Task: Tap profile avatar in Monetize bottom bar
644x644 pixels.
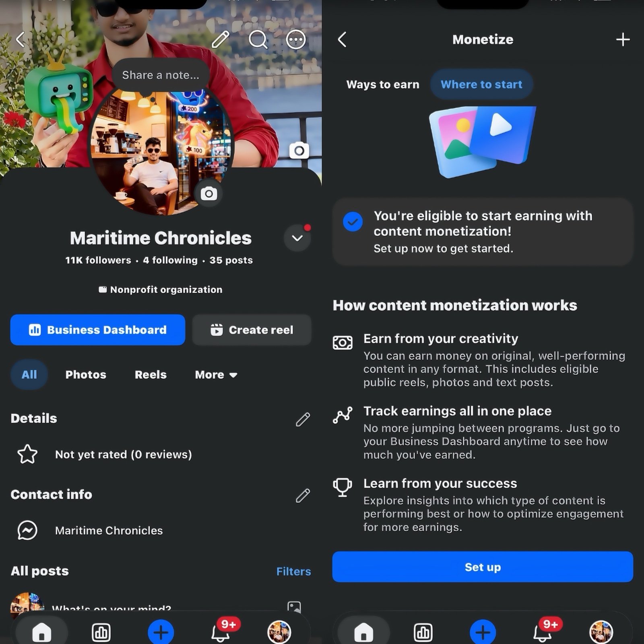Action: [601, 632]
